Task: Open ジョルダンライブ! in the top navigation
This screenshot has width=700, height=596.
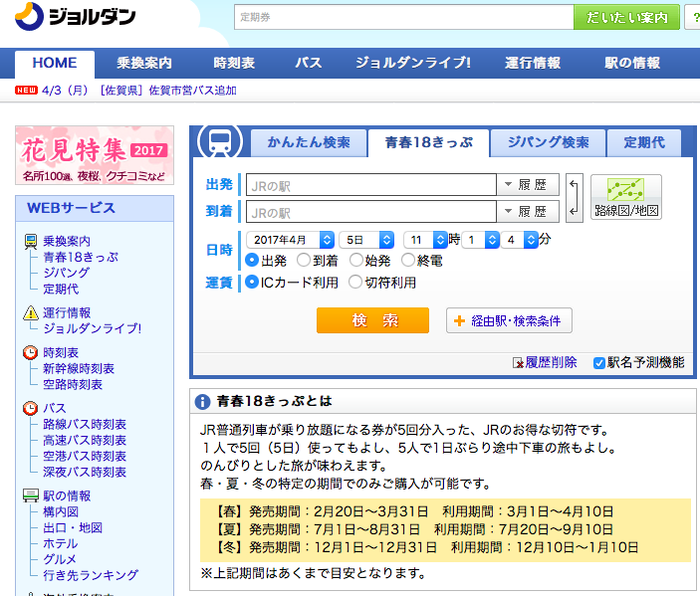Action: click(x=413, y=64)
